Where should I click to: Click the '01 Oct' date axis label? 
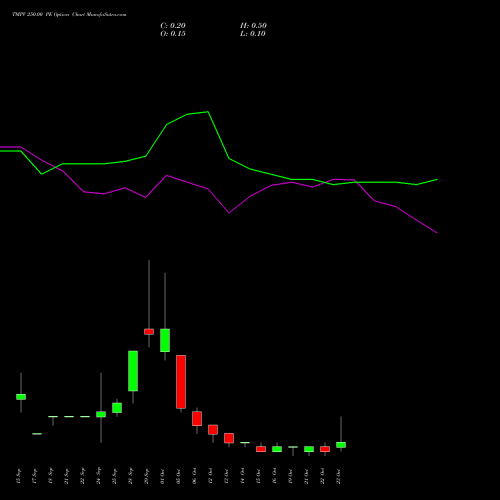(x=162, y=476)
